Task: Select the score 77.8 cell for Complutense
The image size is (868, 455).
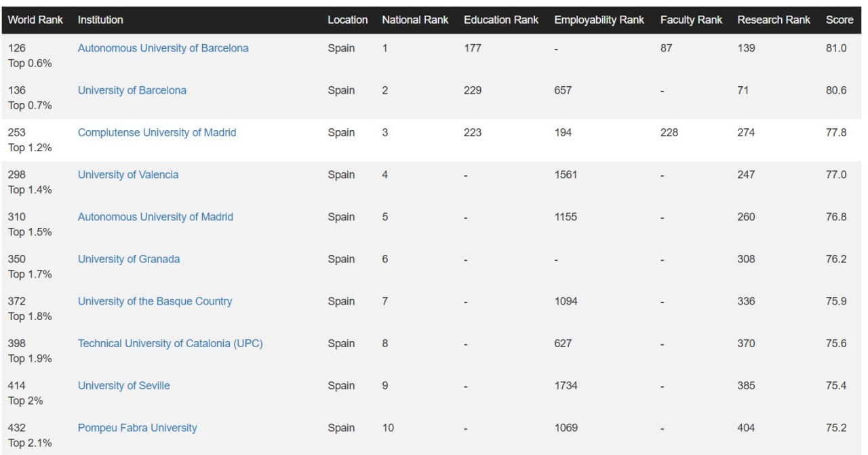Action: tap(835, 132)
